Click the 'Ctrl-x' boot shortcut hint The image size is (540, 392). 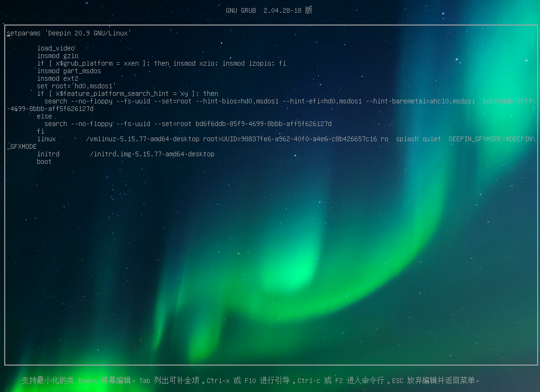(x=218, y=381)
